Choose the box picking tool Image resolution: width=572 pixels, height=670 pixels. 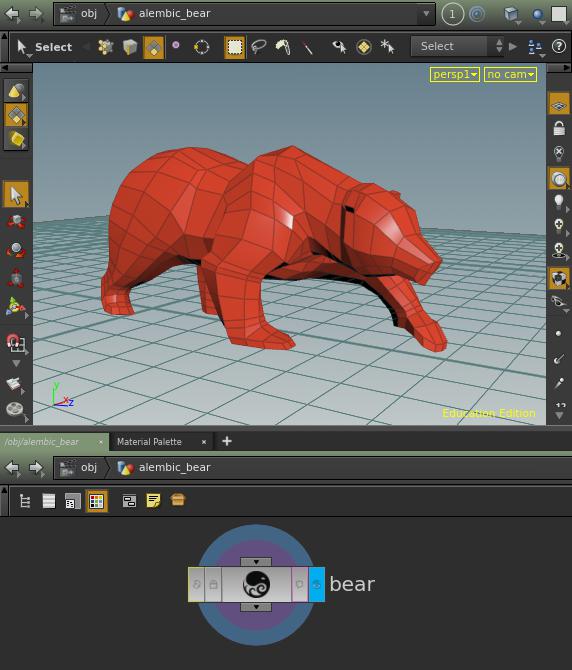[235, 47]
